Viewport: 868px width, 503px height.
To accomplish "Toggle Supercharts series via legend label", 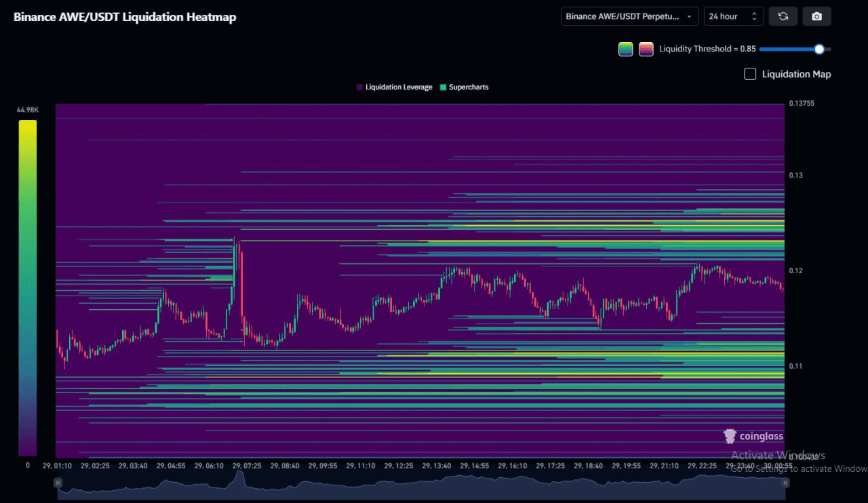I will point(469,87).
